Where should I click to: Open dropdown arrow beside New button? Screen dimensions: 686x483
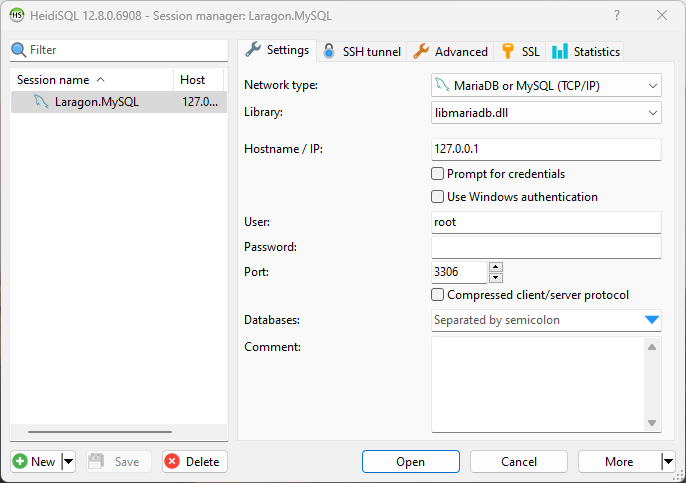click(x=68, y=461)
